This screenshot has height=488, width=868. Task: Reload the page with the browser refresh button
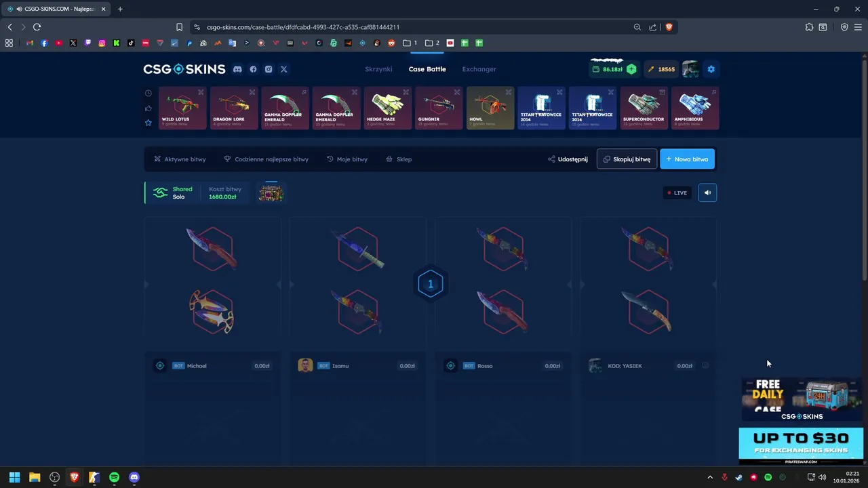(37, 27)
